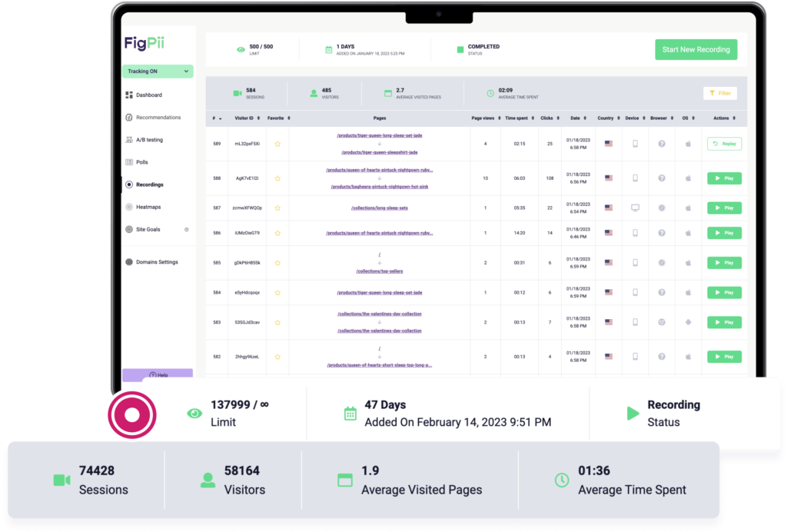This screenshot has width=787, height=532.
Task: Play session 582 recording
Action: (x=724, y=357)
